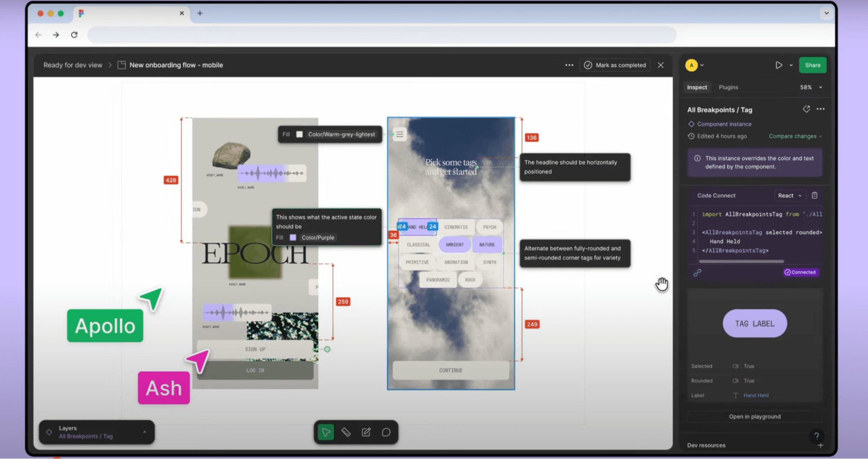Viewport: 868px width, 459px height.
Task: Copy the Code Connect snippet with clipboard icon
Action: tap(815, 196)
